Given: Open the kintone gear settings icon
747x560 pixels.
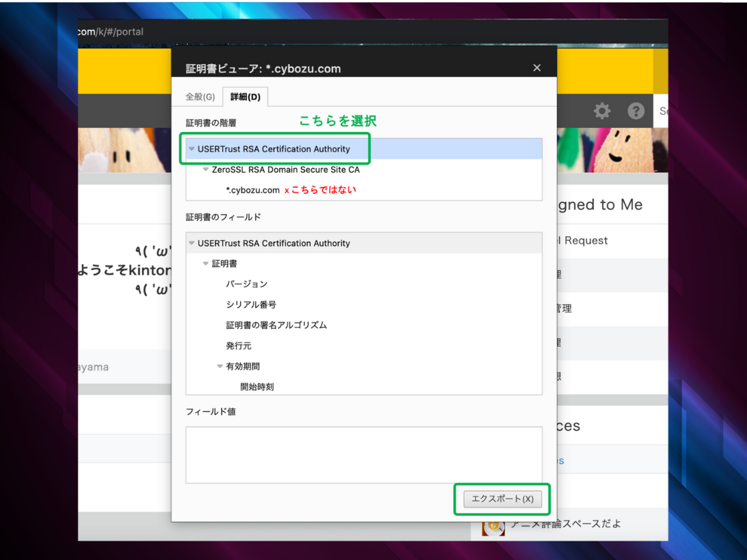Looking at the screenshot, I should click(602, 111).
